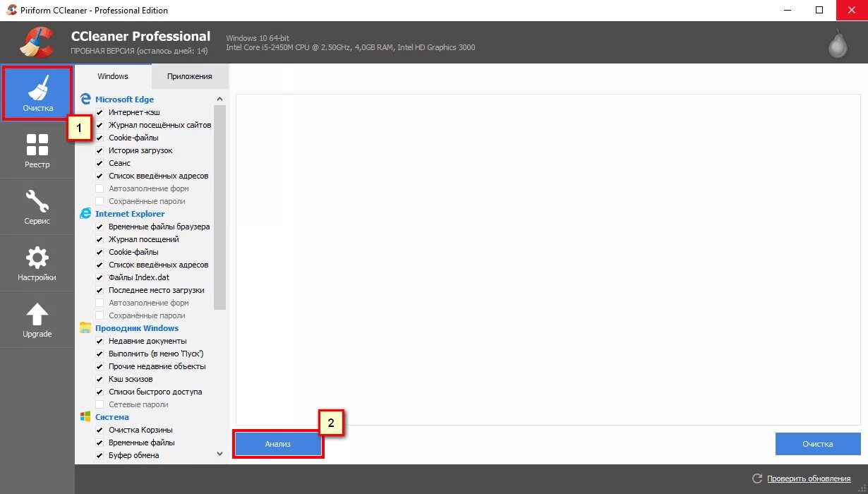
Task: Toggle Журнал посещений checkbox
Action: click(100, 239)
